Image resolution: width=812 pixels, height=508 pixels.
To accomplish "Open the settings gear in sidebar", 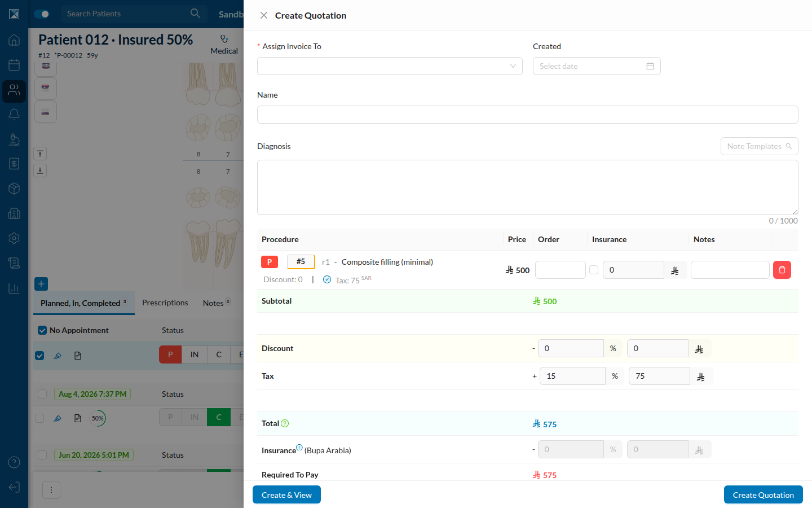I will pos(14,238).
